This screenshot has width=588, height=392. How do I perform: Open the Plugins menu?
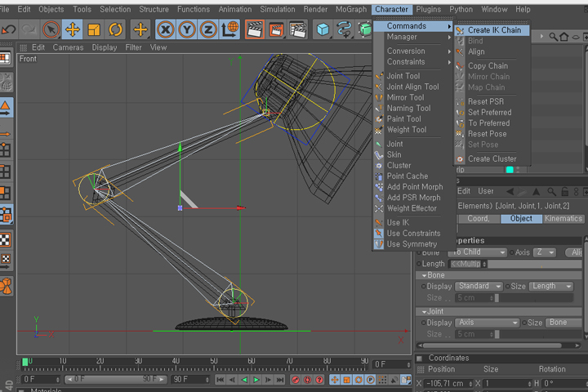(428, 9)
